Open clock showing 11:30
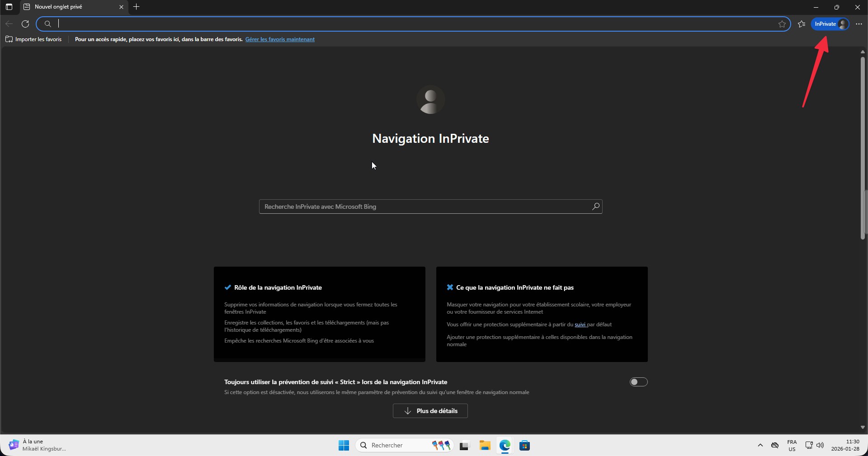This screenshot has width=868, height=456. [845, 445]
